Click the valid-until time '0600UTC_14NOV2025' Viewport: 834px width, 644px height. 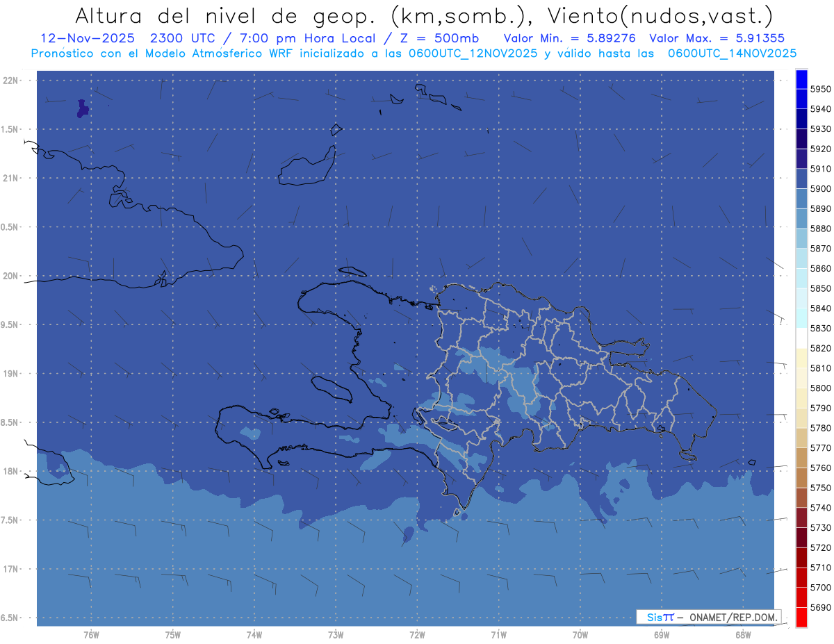pyautogui.click(x=732, y=53)
